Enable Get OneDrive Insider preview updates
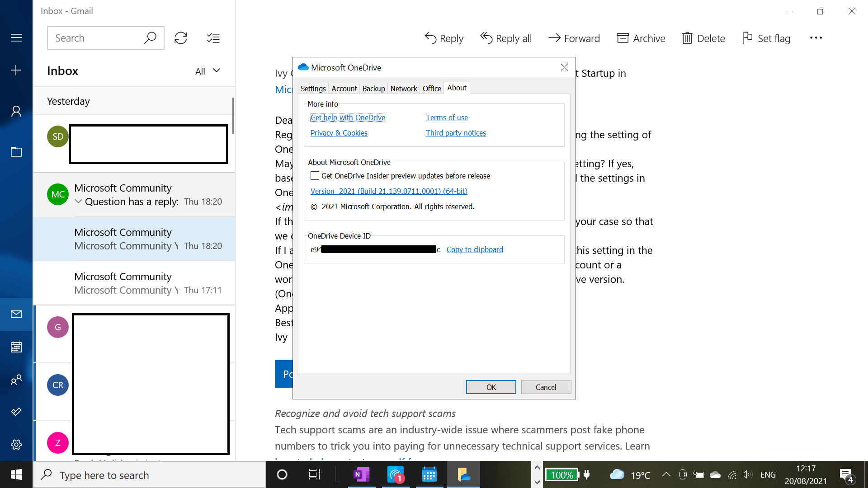Screen dimensions: 868x488 pyautogui.click(x=314, y=175)
